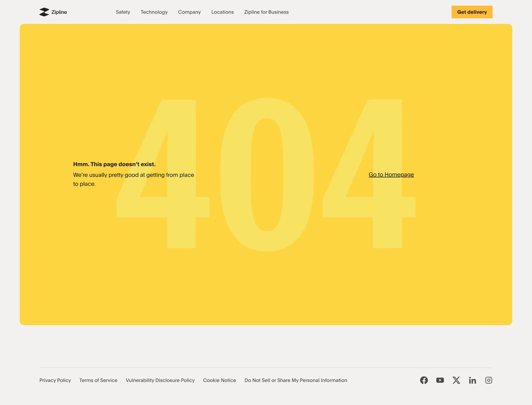Click Do Not Sell or Share link
This screenshot has height=405, width=532.
[x=296, y=380]
